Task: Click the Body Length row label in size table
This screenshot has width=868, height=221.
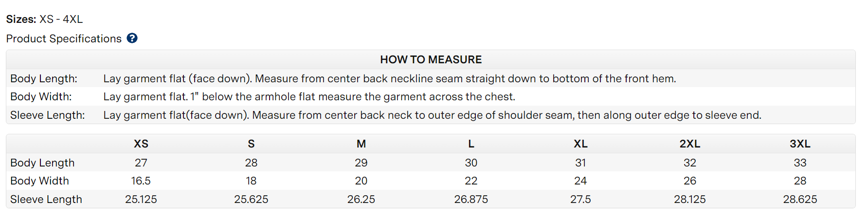Action: coord(42,163)
